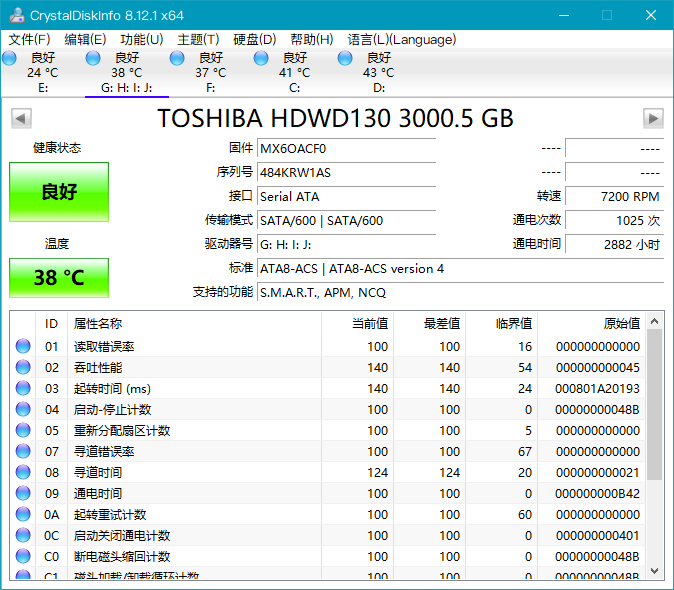
Task: Click the 原始值 column header
Action: click(x=591, y=323)
